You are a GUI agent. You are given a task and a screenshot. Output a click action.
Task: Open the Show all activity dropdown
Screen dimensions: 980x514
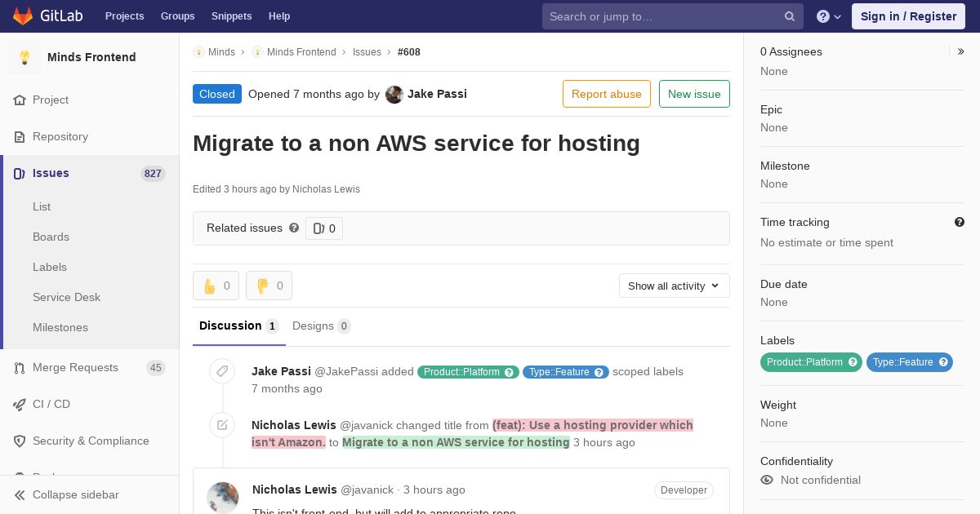[674, 286]
